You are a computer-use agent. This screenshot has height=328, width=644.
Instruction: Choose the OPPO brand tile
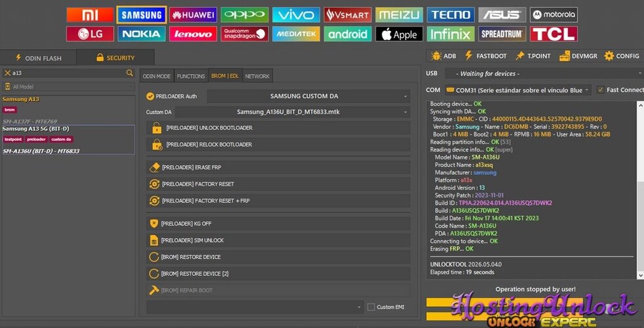point(244,15)
